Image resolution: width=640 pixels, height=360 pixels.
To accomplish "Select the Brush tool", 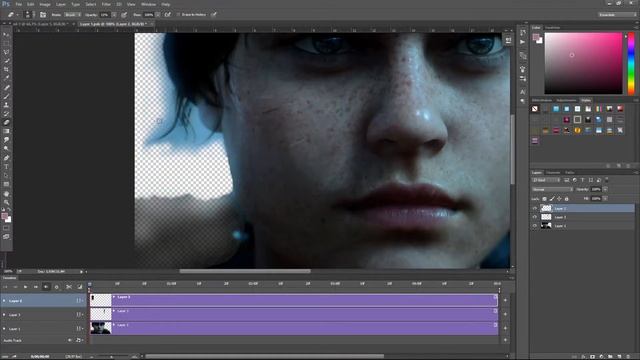I will pos(6,96).
